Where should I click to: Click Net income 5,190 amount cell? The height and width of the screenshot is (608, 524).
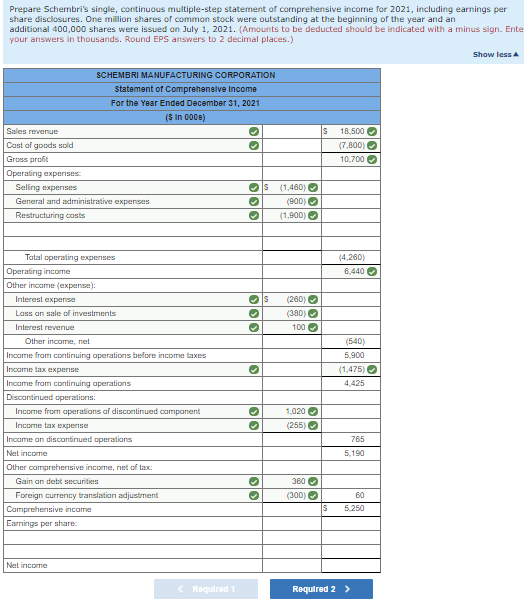click(x=351, y=453)
